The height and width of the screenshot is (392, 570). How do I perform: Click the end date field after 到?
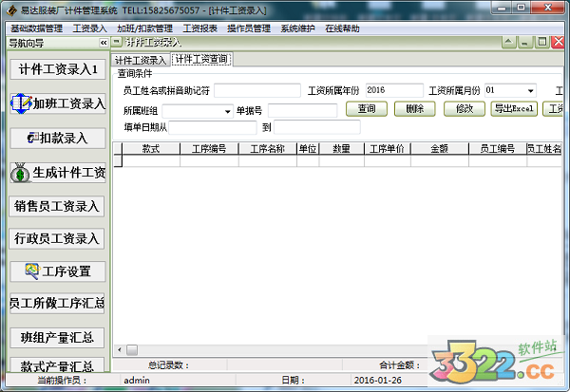point(317,127)
